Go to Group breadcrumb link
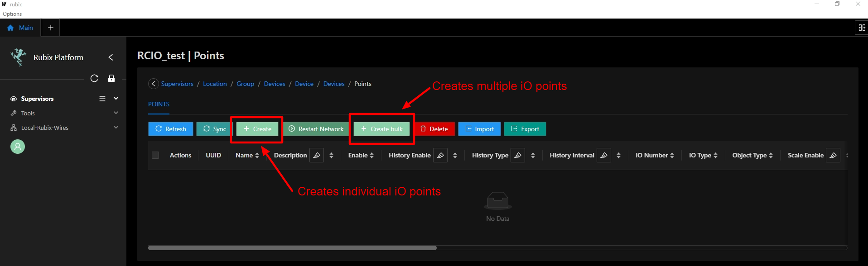Viewport: 868px width, 266px height. pos(245,84)
